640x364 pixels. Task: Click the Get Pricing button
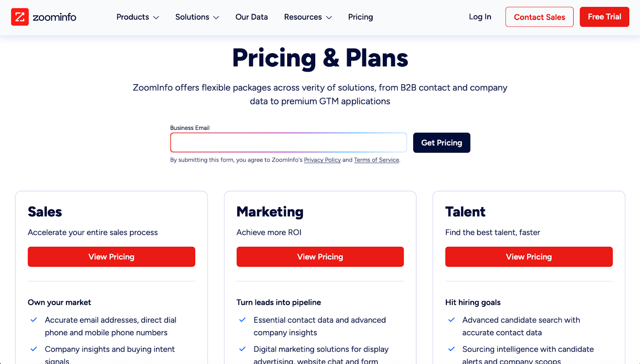click(441, 143)
